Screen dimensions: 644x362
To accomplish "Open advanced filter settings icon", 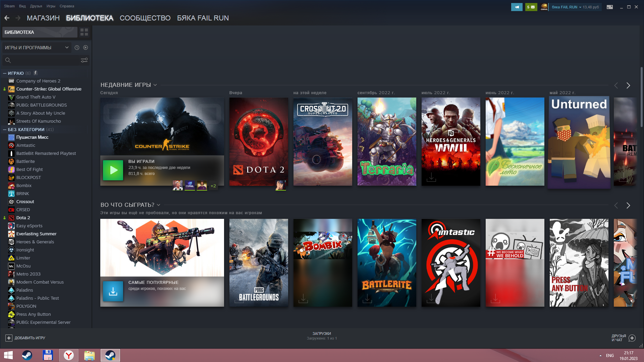I will (x=84, y=60).
